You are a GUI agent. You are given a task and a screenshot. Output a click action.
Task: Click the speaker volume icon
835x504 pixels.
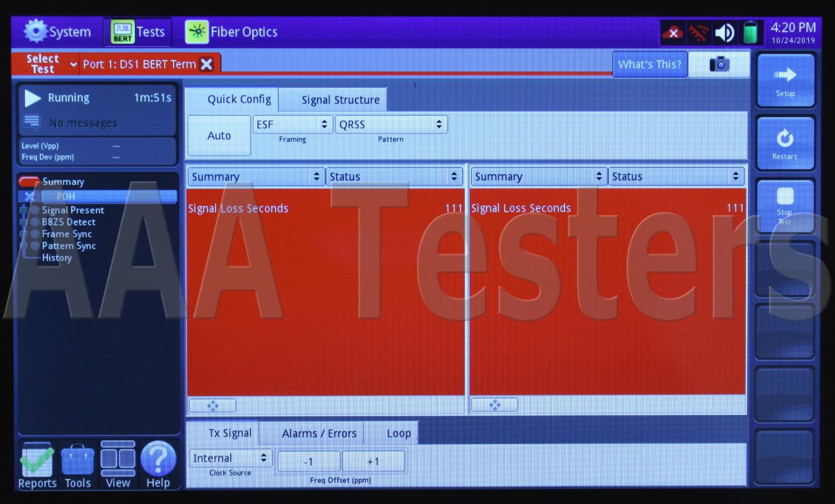point(724,33)
